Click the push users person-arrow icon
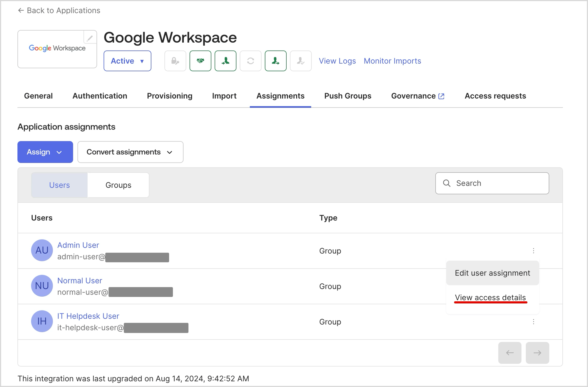The image size is (588, 387). (275, 61)
